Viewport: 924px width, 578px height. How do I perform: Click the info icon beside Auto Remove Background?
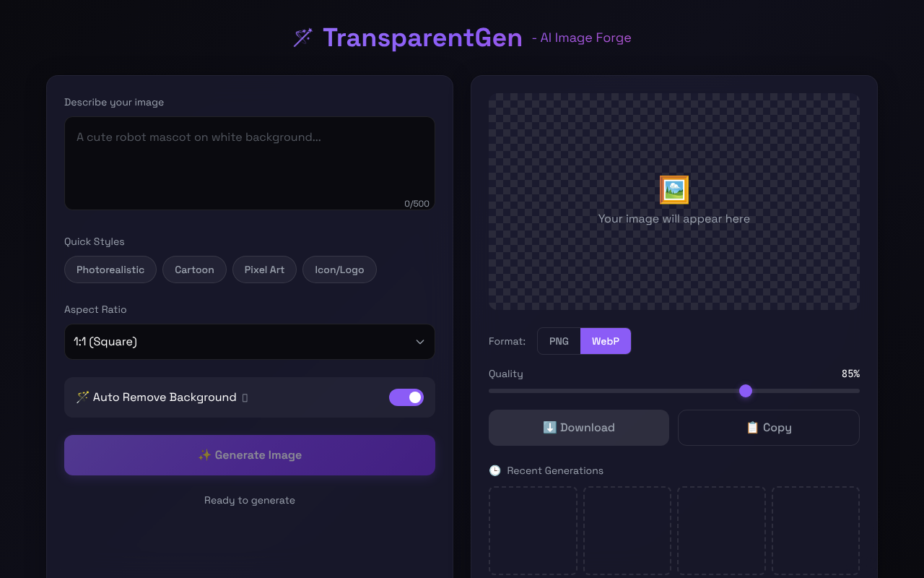[x=246, y=397]
